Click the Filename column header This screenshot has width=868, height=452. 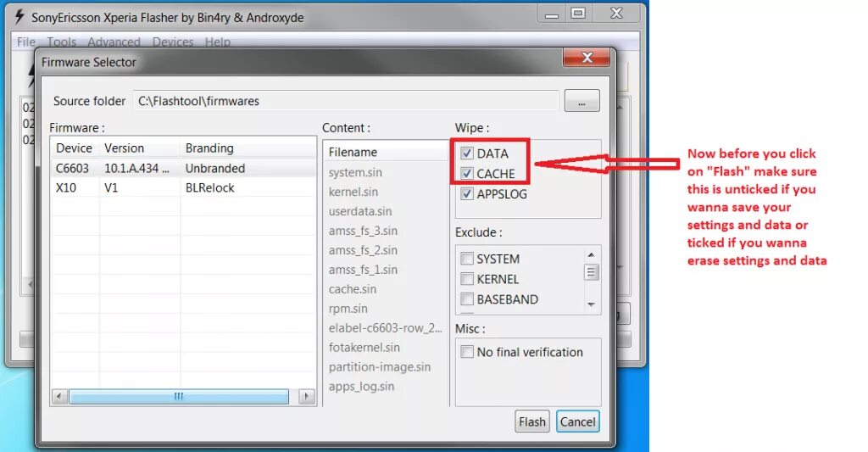386,153
